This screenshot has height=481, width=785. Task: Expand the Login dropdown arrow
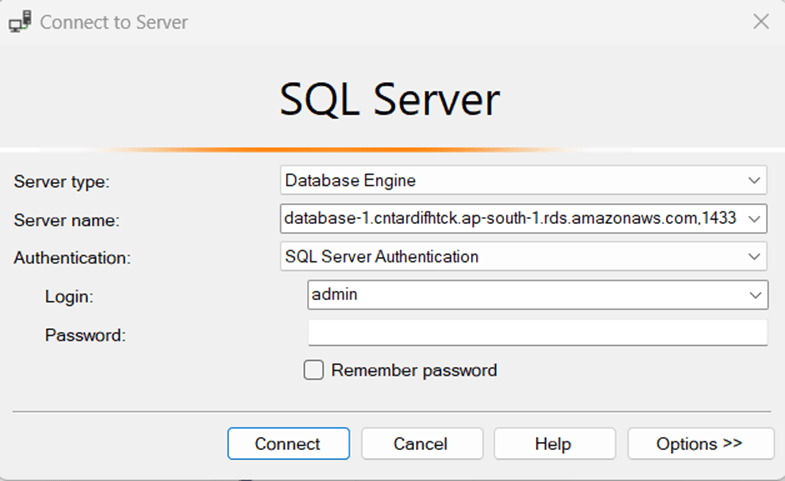pyautogui.click(x=753, y=295)
